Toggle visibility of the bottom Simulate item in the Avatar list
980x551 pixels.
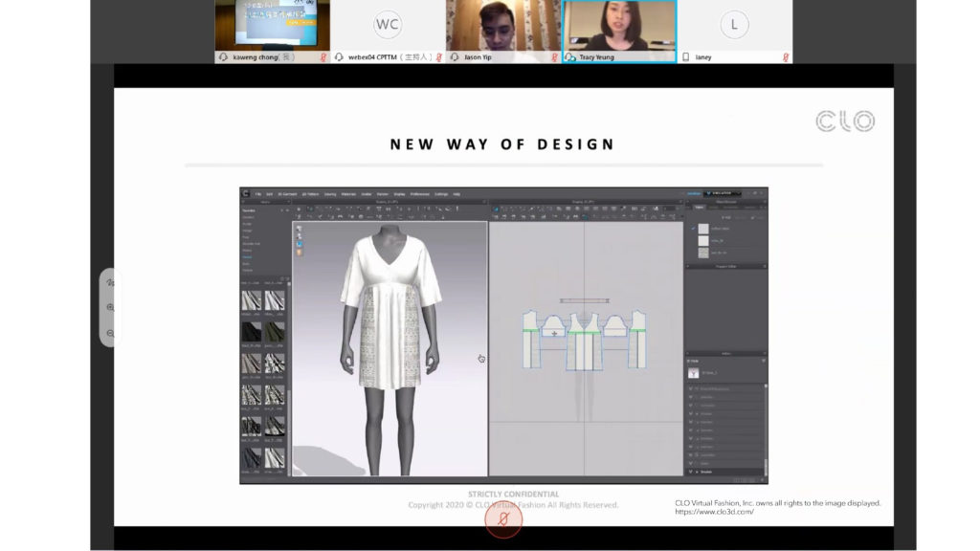[690, 472]
